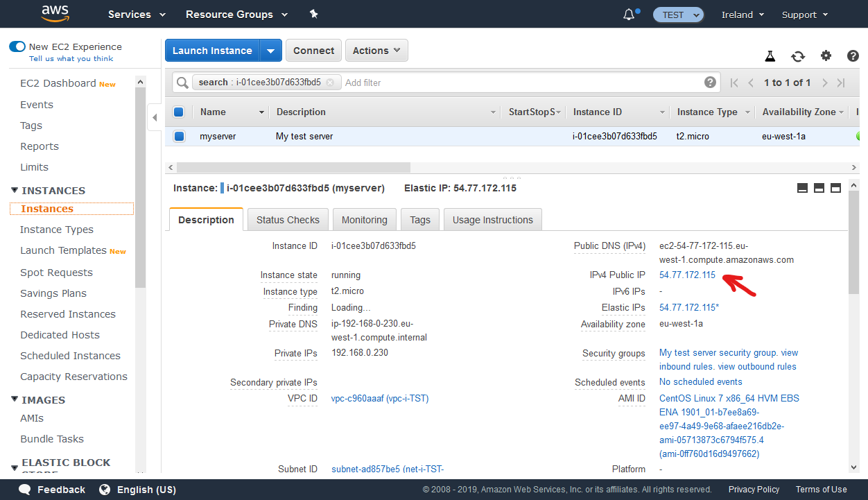Set details pane to half-height layout
Image resolution: width=868 pixels, height=500 pixels.
point(819,188)
